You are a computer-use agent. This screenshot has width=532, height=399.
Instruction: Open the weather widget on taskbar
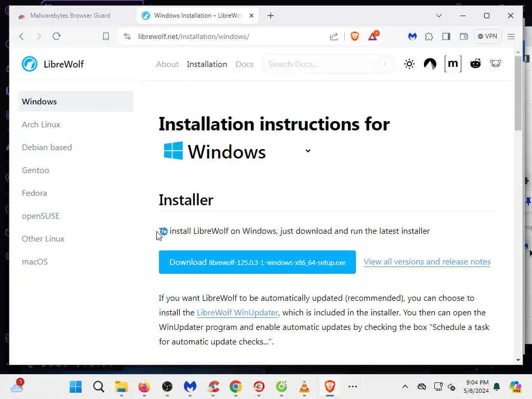click(17, 387)
